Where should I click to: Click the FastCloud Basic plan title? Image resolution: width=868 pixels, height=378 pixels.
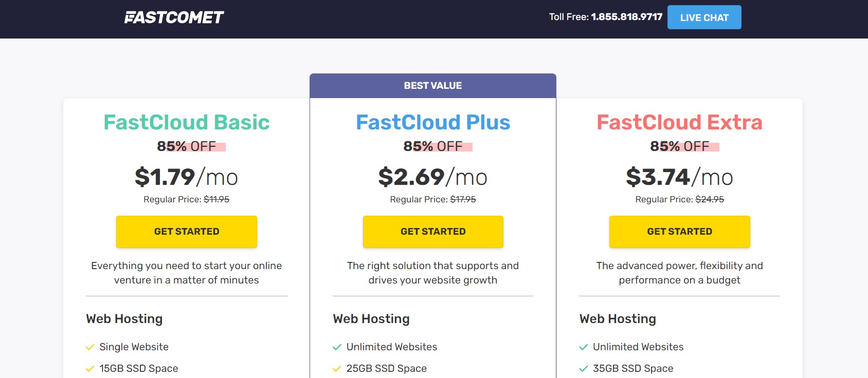coord(186,122)
